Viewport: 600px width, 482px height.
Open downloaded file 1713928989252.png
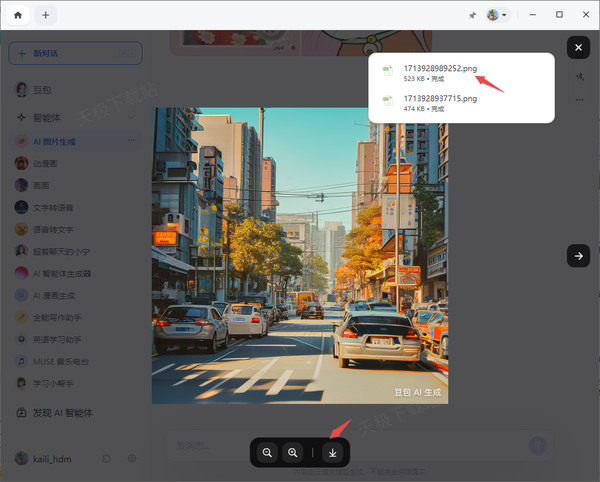tap(441, 68)
